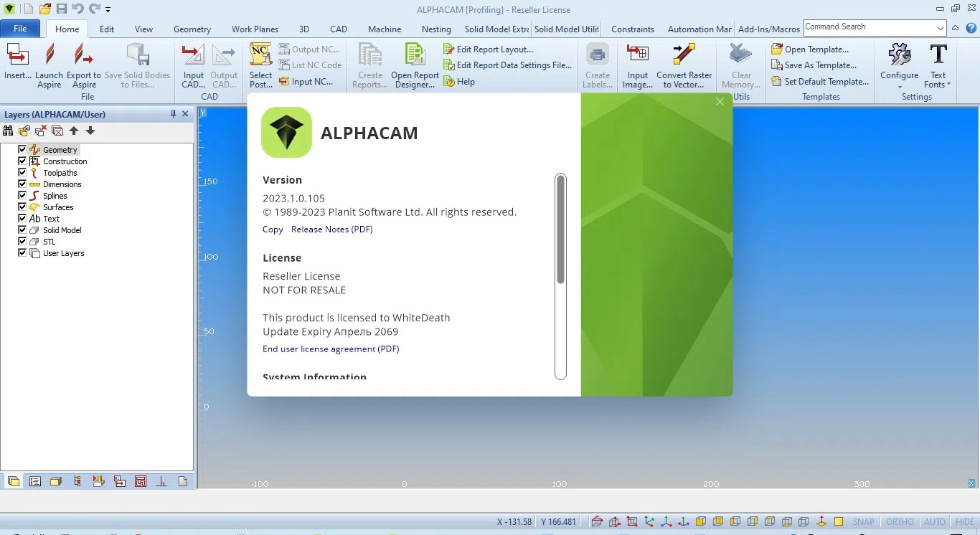The width and height of the screenshot is (980, 535).
Task: Open the Create Reports tool
Action: tap(369, 65)
